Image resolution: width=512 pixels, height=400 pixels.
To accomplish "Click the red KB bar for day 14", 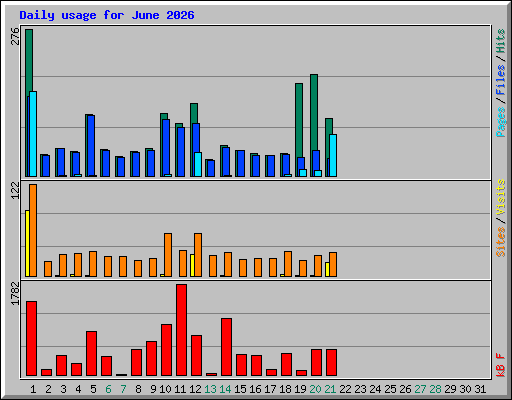I will click(x=226, y=347).
